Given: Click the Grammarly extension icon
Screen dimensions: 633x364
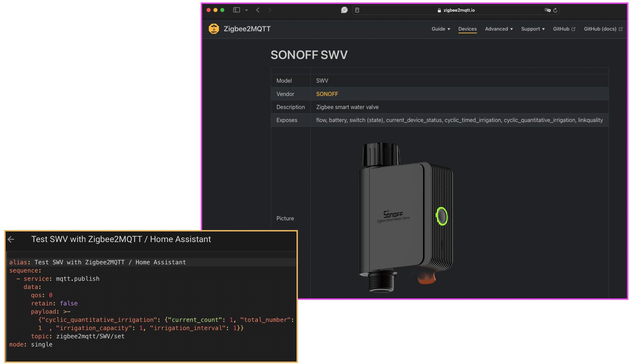Looking at the screenshot, I should [x=344, y=10].
